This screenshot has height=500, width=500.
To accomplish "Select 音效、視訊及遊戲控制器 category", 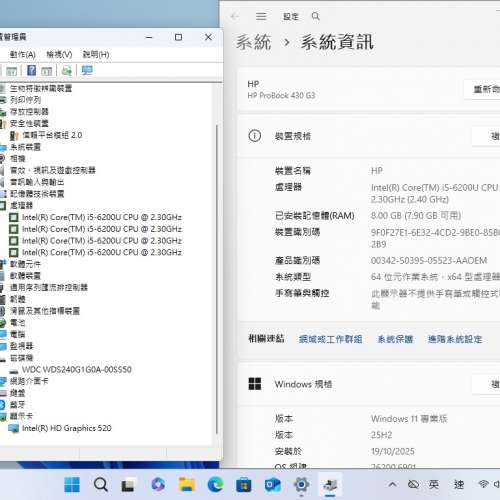I will pos(53,170).
